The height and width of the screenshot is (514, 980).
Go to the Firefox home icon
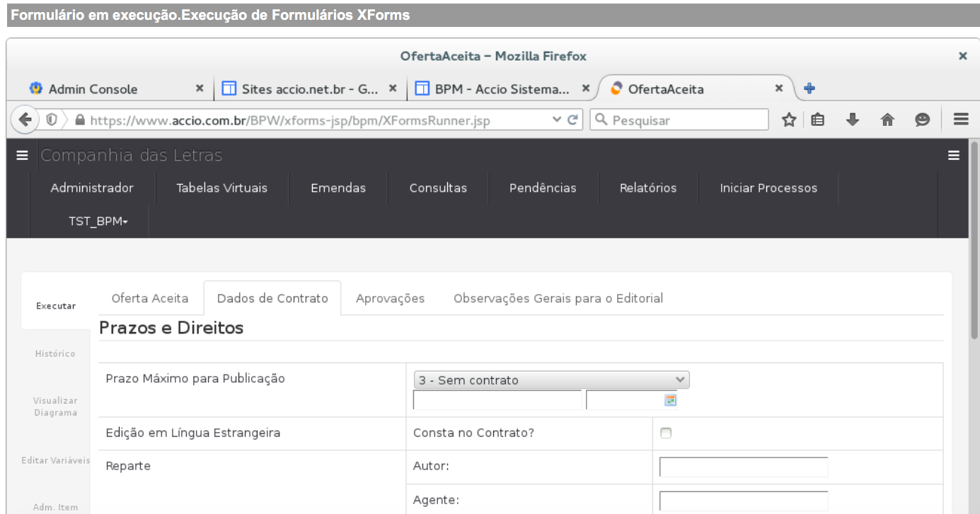[887, 120]
